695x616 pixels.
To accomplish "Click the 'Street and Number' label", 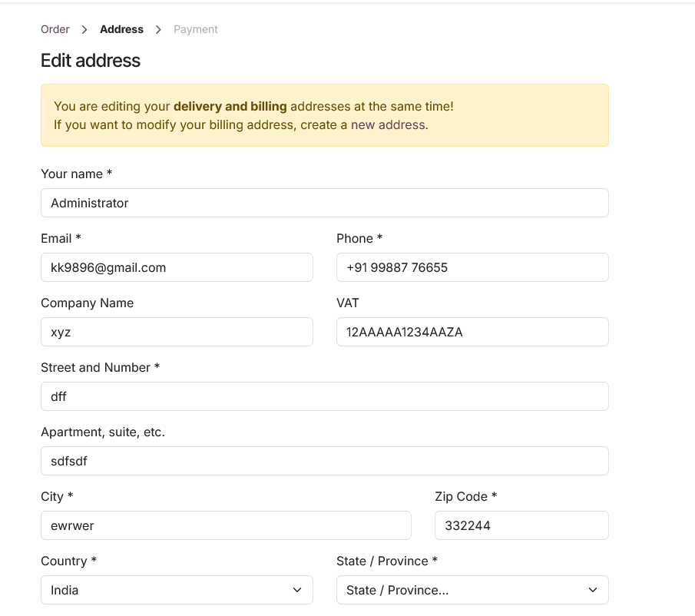I will coord(95,367).
